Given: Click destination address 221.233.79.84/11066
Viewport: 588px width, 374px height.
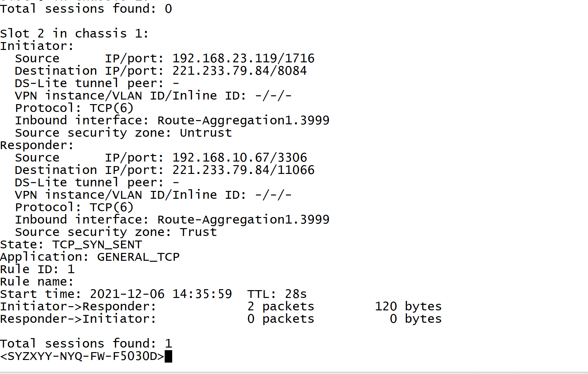Looking at the screenshot, I should pyautogui.click(x=243, y=170).
